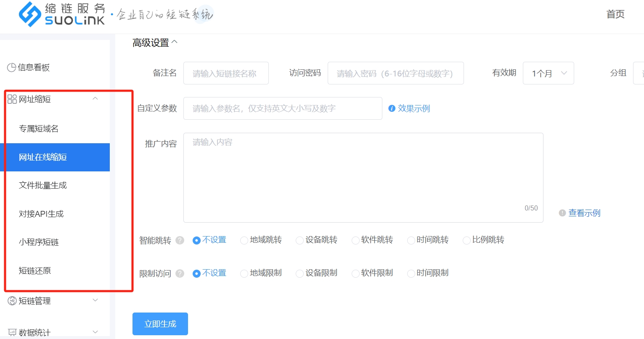Click the 网址缩短 grid icon

click(12, 99)
